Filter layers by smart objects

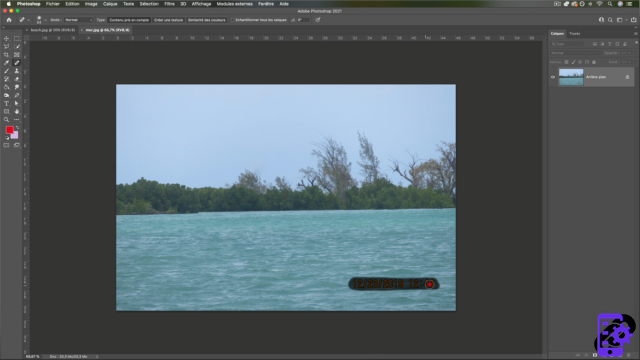pyautogui.click(x=624, y=44)
